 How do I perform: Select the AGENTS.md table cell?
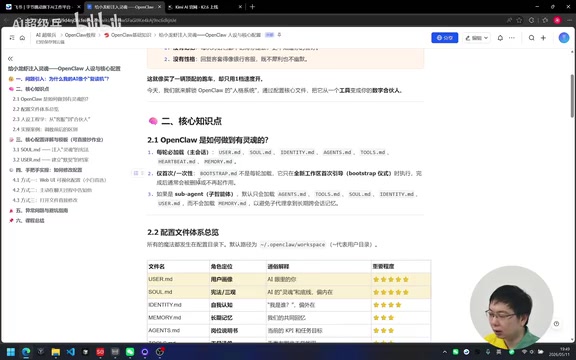pos(178,331)
